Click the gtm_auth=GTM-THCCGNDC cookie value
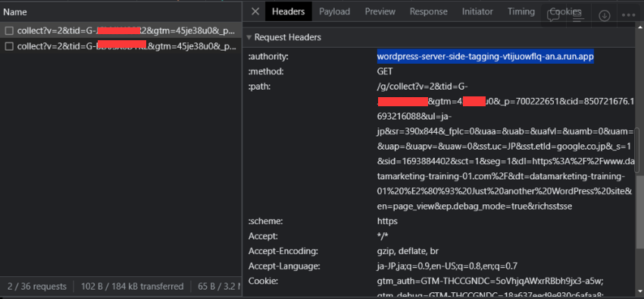 point(489,282)
